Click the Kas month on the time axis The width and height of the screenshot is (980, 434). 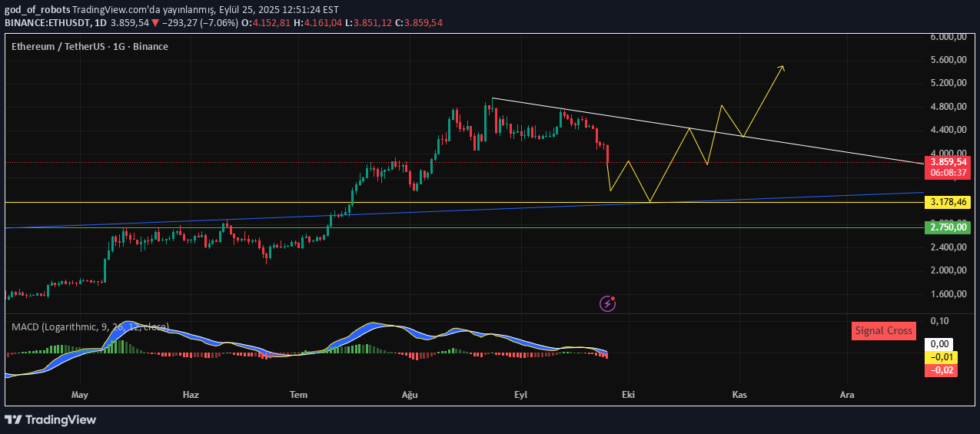click(x=739, y=395)
